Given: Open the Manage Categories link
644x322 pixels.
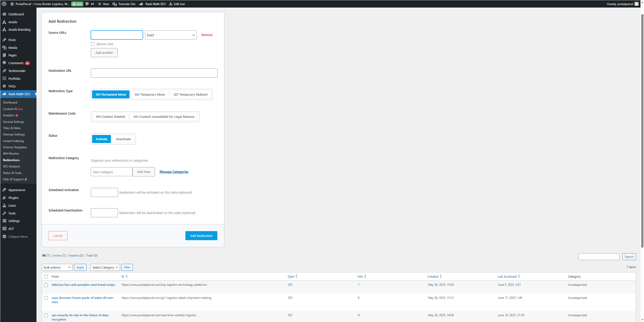Looking at the screenshot, I should coord(174,171).
